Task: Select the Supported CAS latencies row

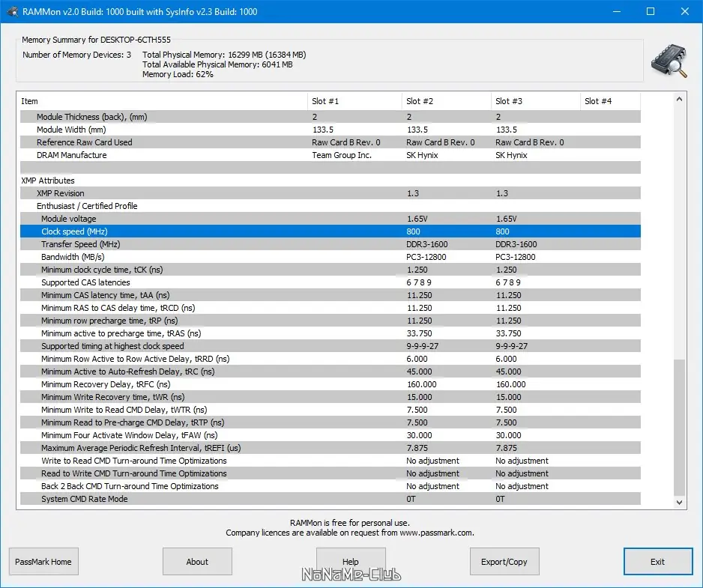Action: pyautogui.click(x=331, y=282)
